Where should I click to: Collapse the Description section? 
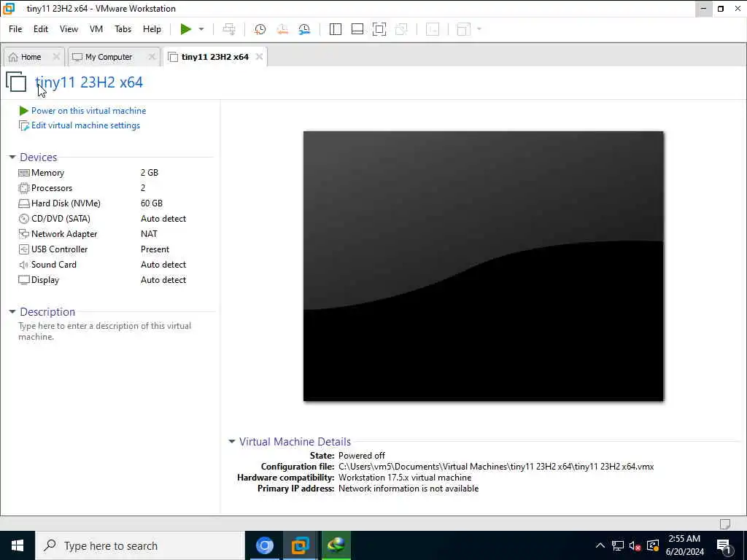click(x=12, y=312)
